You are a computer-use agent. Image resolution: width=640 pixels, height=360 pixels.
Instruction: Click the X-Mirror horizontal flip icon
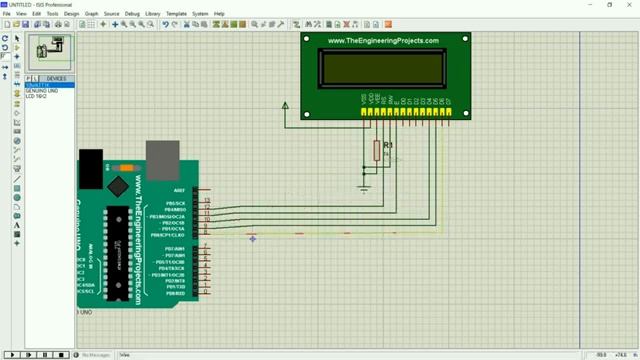(x=5, y=67)
